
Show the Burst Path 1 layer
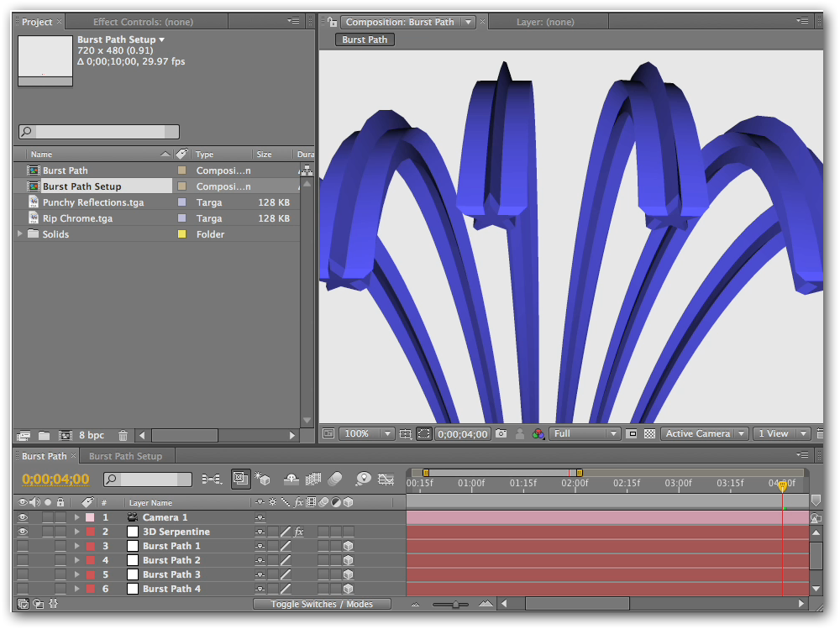point(23,546)
